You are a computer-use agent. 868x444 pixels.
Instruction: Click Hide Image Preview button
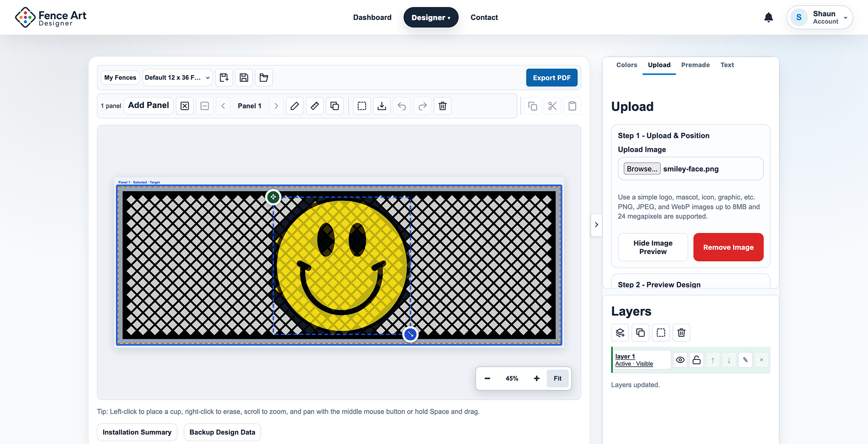pos(653,247)
